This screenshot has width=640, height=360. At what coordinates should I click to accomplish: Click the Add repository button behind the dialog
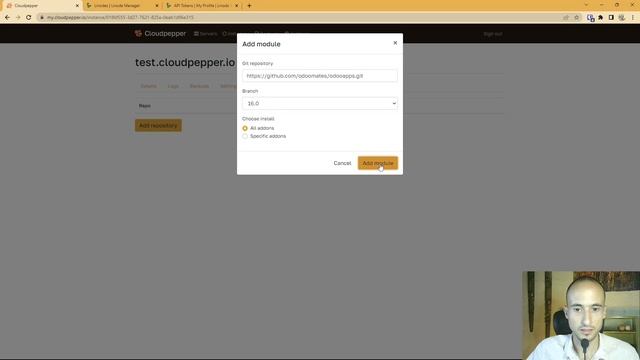click(x=158, y=125)
